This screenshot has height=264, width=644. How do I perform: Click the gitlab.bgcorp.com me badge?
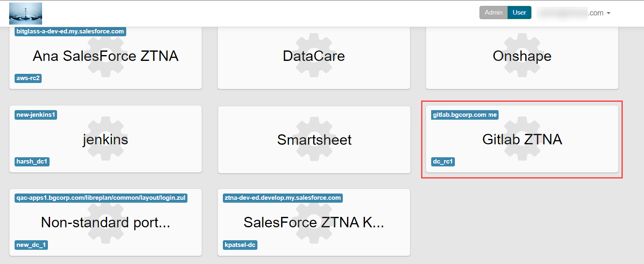point(464,115)
